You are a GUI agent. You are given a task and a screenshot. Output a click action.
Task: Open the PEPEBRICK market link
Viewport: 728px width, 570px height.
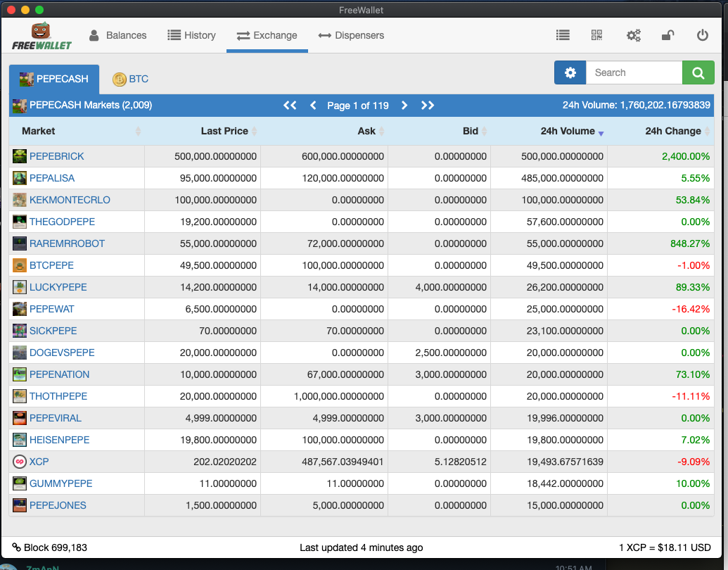coord(57,156)
